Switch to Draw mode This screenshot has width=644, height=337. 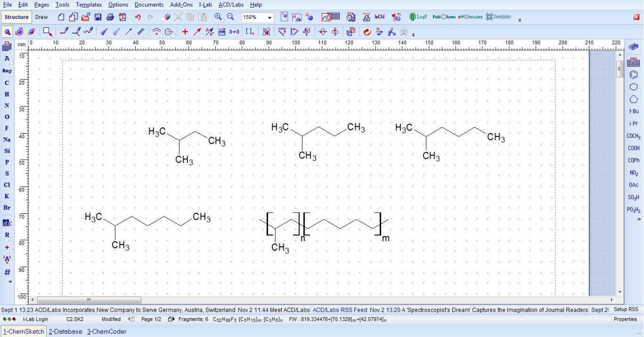pos(41,17)
